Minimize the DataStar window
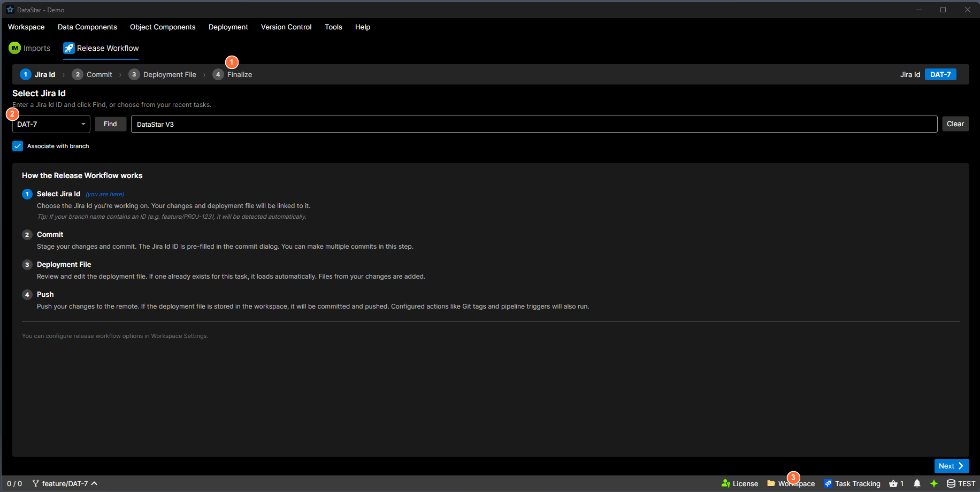The width and height of the screenshot is (980, 492). [919, 10]
